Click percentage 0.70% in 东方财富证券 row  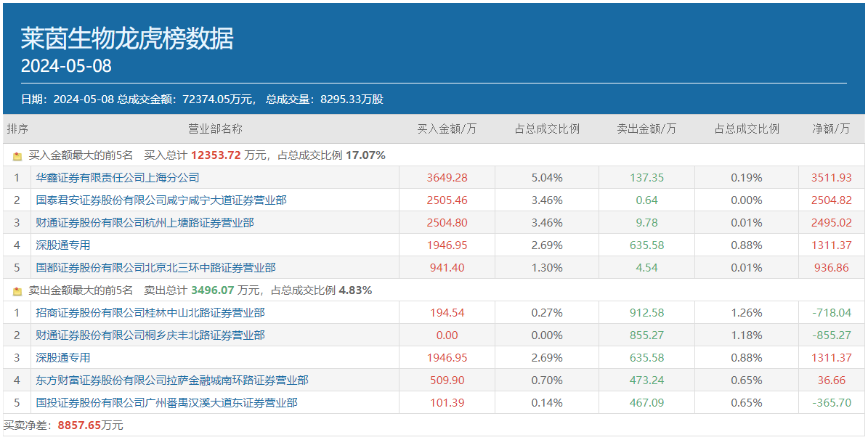coord(547,380)
